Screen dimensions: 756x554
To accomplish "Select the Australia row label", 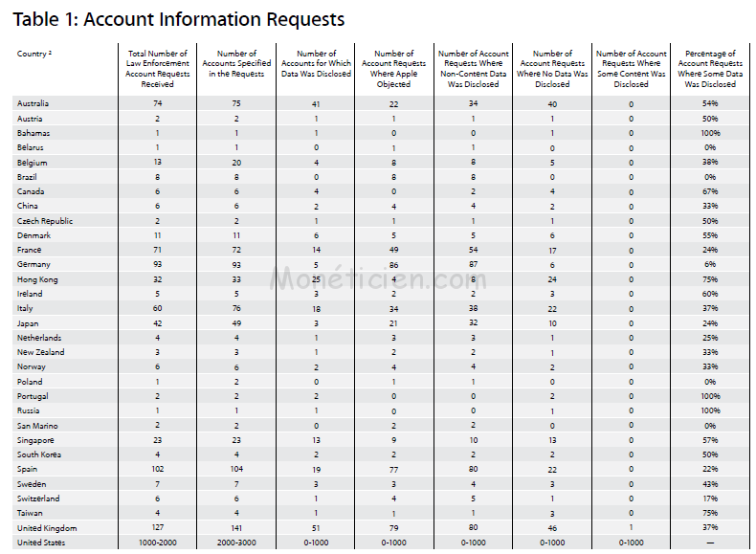I will pos(33,103).
